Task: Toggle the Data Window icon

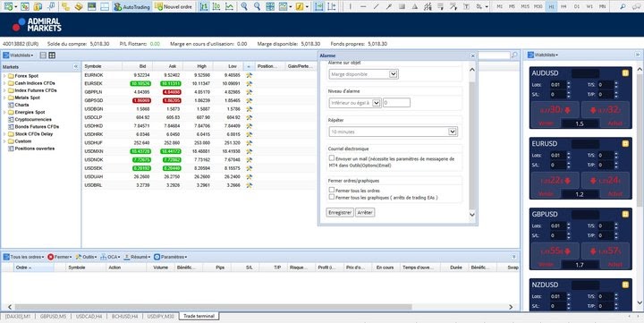Action: 51,6
